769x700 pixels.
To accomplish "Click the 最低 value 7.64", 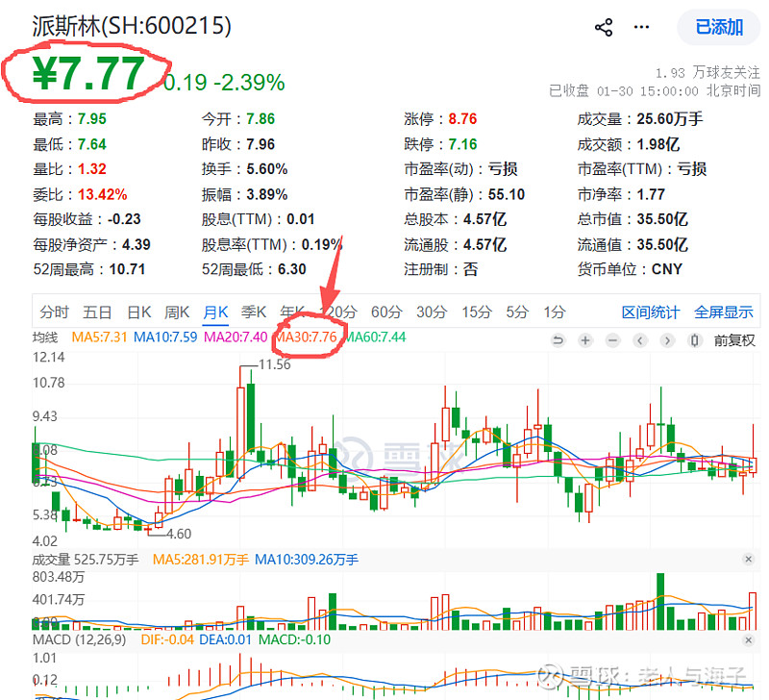I will click(x=91, y=144).
